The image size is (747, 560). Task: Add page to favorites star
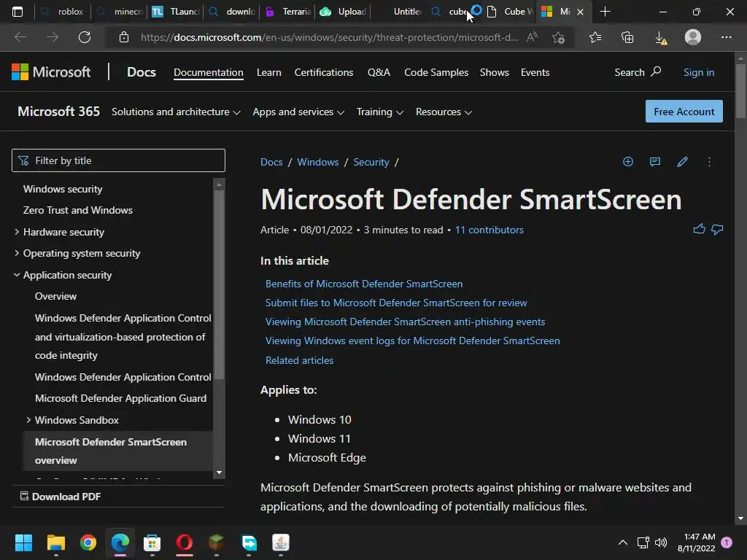tap(558, 37)
